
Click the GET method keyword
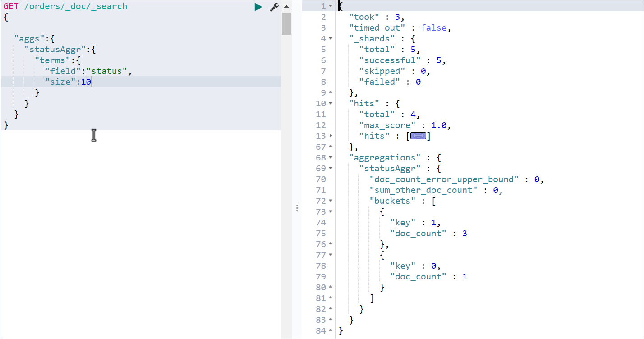(11, 6)
